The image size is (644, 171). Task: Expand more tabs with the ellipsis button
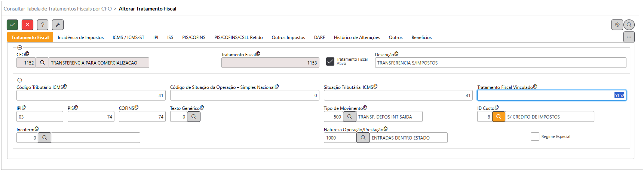[629, 37]
